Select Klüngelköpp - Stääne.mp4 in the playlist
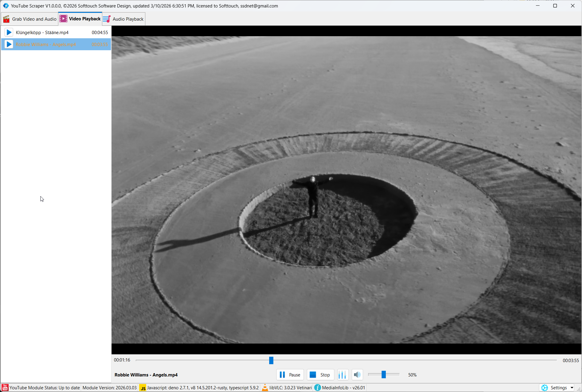Image resolution: width=582 pixels, height=392 pixels. coord(42,32)
